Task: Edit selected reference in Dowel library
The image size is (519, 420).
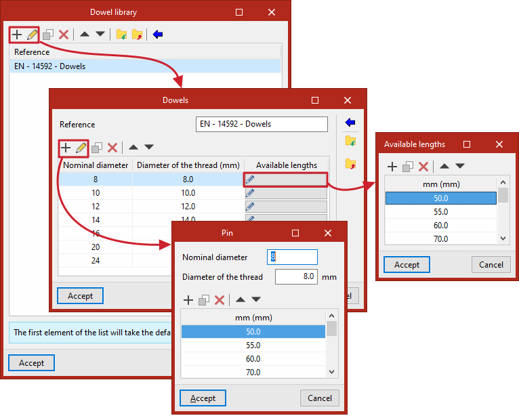Action: [32, 35]
